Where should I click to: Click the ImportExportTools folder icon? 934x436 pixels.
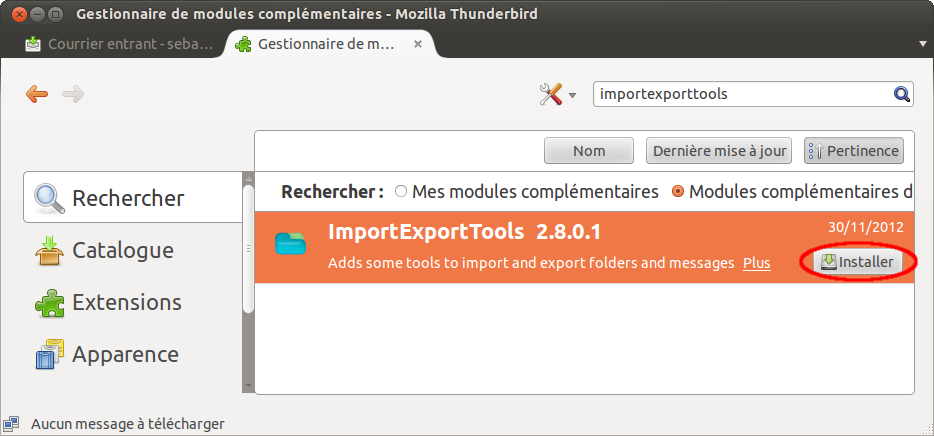coord(291,244)
